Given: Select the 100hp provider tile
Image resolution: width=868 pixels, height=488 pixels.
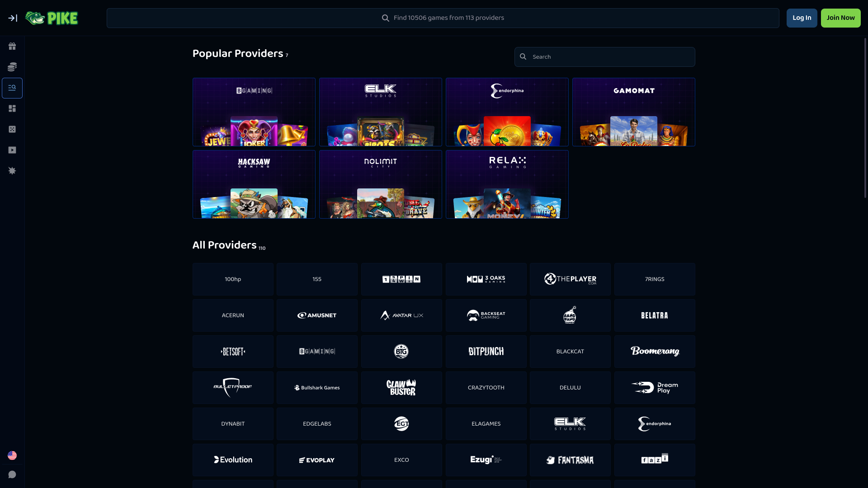Looking at the screenshot, I should click(233, 279).
